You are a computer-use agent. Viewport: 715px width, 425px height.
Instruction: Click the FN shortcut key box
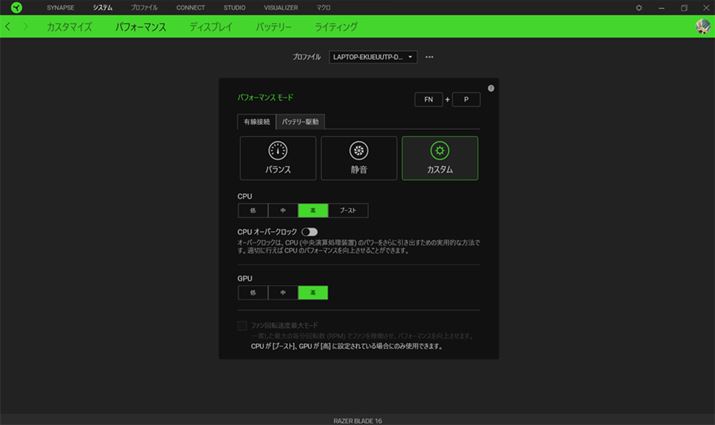pos(428,100)
